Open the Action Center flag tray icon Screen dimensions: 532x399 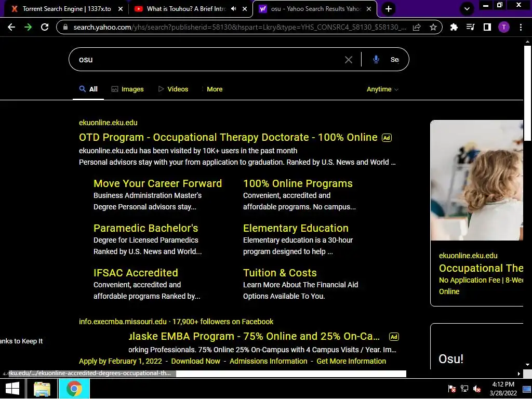pos(451,389)
